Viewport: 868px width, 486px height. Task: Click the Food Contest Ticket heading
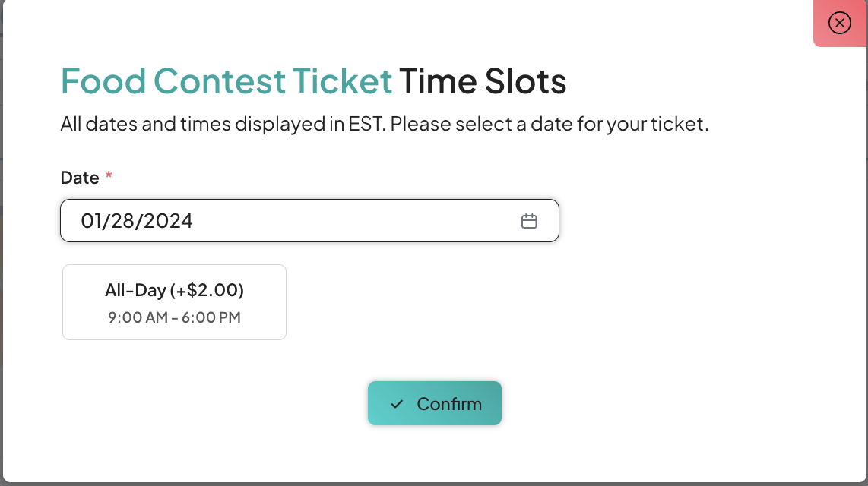point(227,81)
